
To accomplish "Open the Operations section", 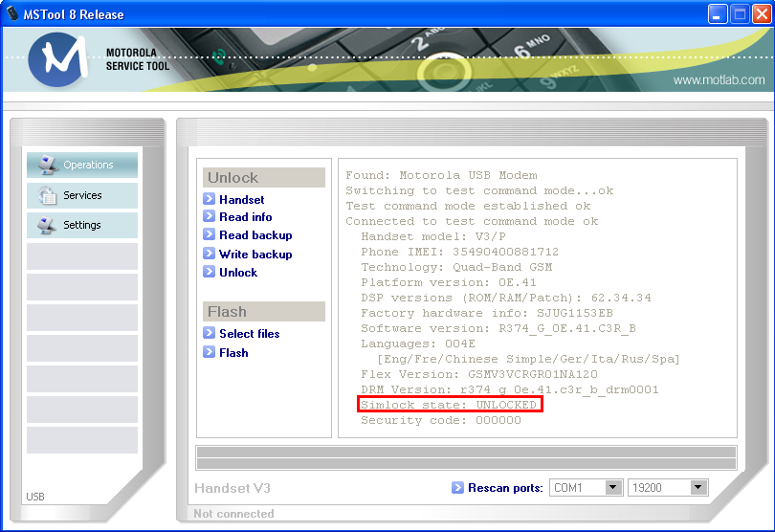I will (82, 166).
